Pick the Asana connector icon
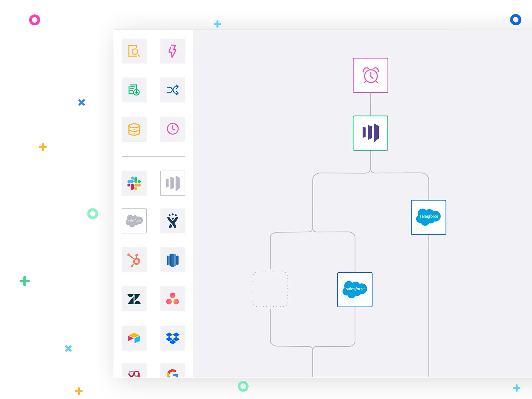Viewport: 532px width, 399px height. tap(173, 299)
